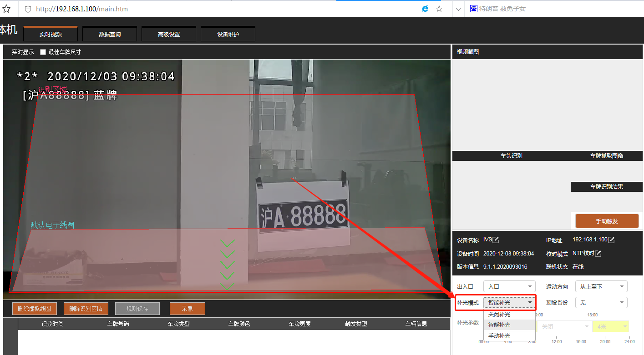Screen dimensions: 644x355
Task: Click the 车辆信息 column header
Action: click(x=416, y=324)
